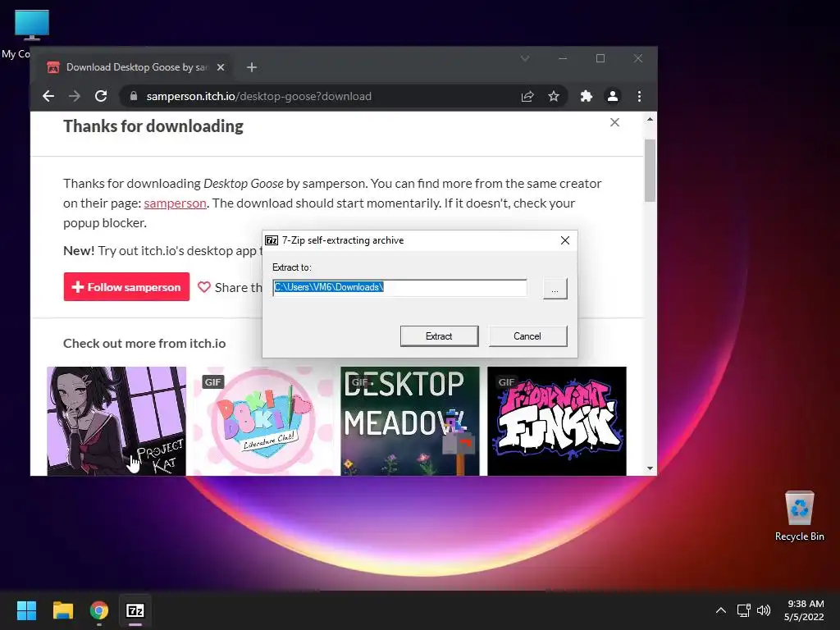
Task: Open the Doki Doki Literature Club thumbnail
Action: (x=263, y=421)
